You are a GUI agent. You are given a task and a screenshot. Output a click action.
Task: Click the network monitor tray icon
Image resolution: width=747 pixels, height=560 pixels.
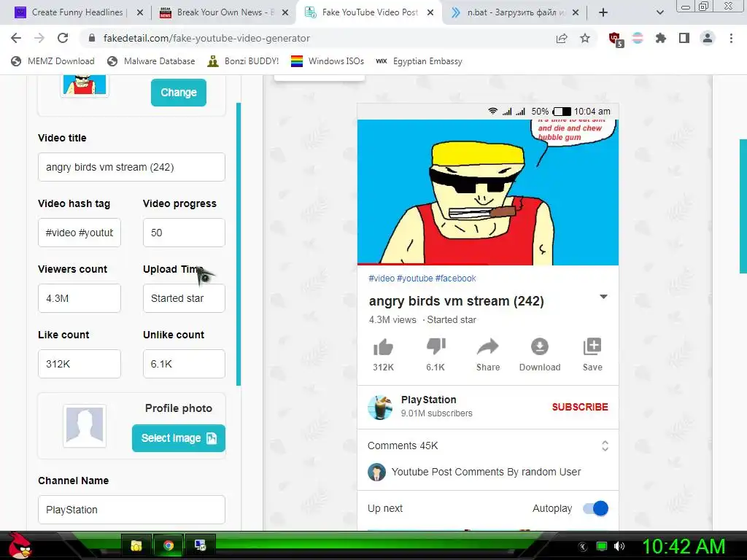602,546
